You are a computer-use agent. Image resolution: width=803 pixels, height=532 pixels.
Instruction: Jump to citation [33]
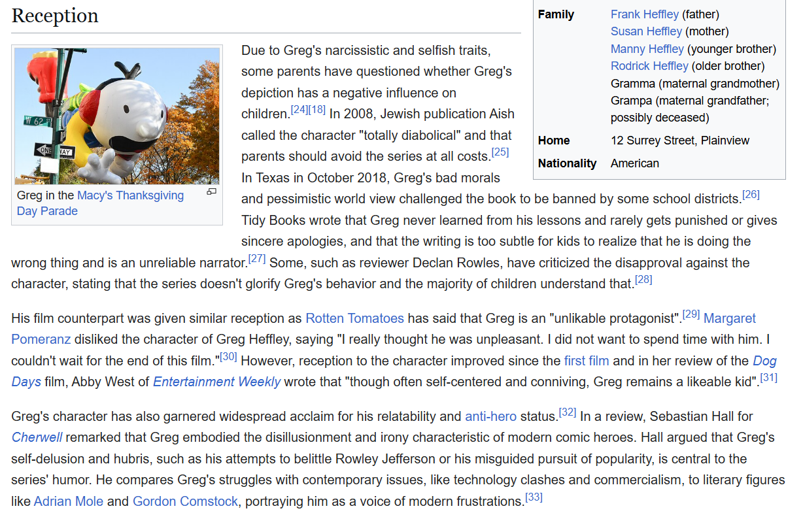[534, 498]
